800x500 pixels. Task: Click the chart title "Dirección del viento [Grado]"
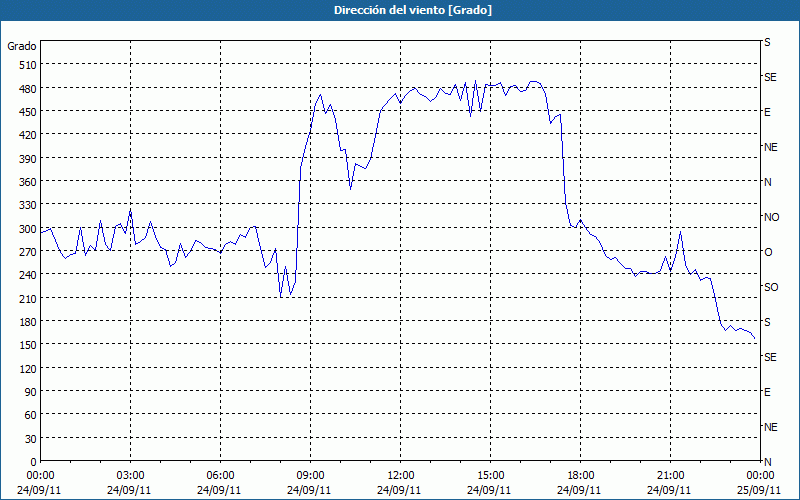coord(413,10)
